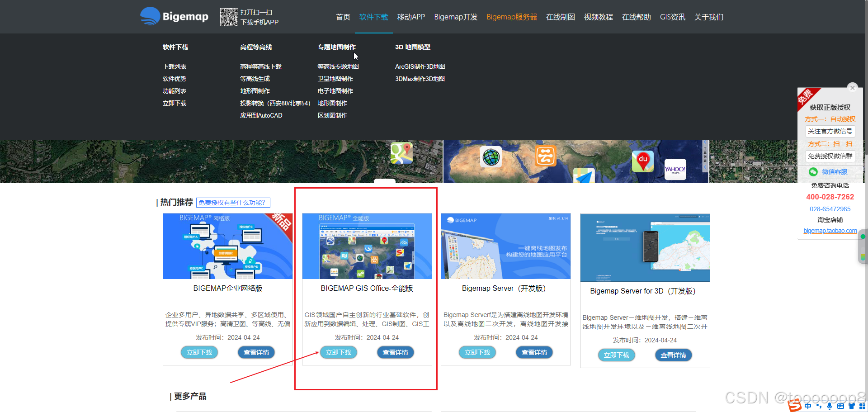Select 等高线专题地图 in the dropdown

coord(338,66)
